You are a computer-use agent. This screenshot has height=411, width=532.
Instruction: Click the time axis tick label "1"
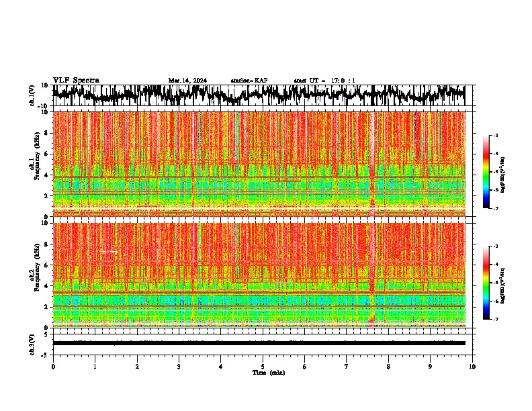point(95,367)
